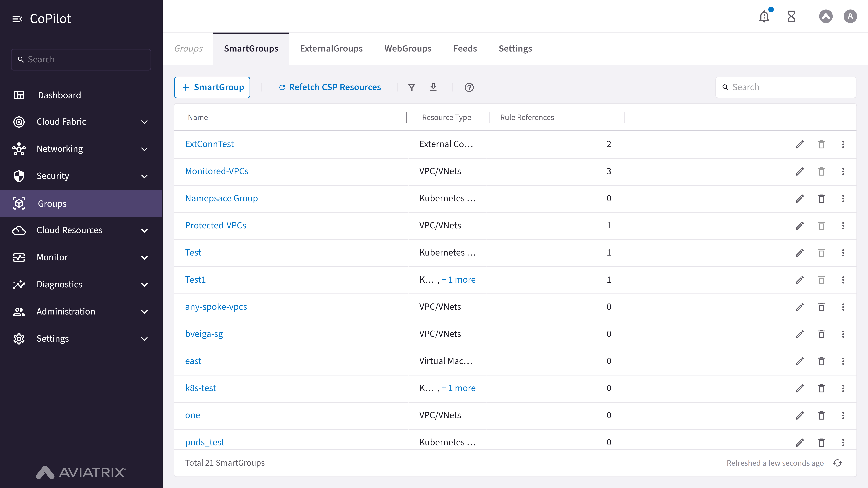This screenshot has height=488, width=868.
Task: Delete the pods_test SmartGroup
Action: click(x=821, y=443)
